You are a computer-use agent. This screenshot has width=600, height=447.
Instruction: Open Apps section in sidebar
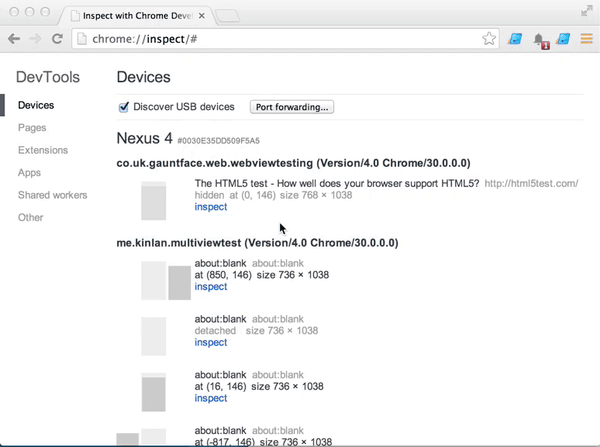click(30, 173)
